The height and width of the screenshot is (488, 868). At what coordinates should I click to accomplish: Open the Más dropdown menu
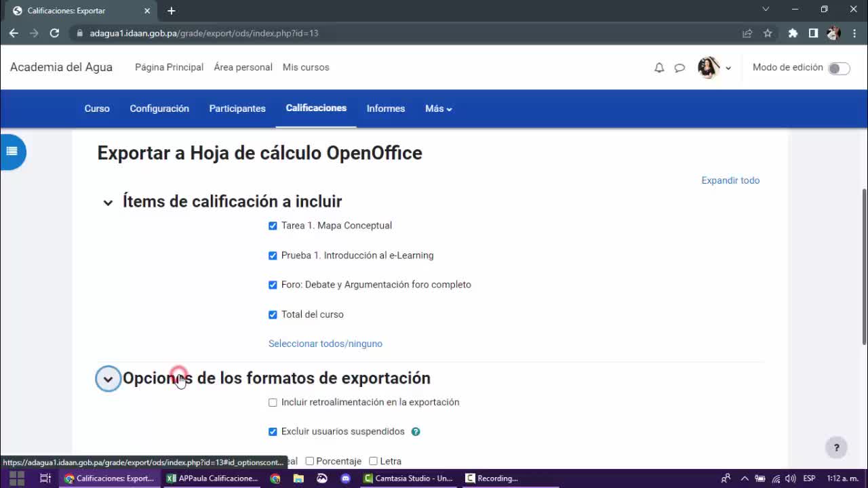438,108
